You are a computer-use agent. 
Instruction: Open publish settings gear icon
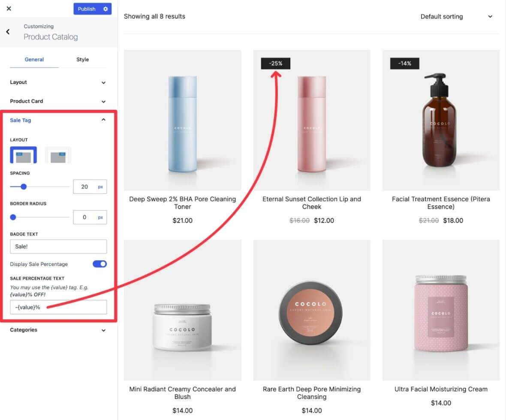pyautogui.click(x=105, y=9)
